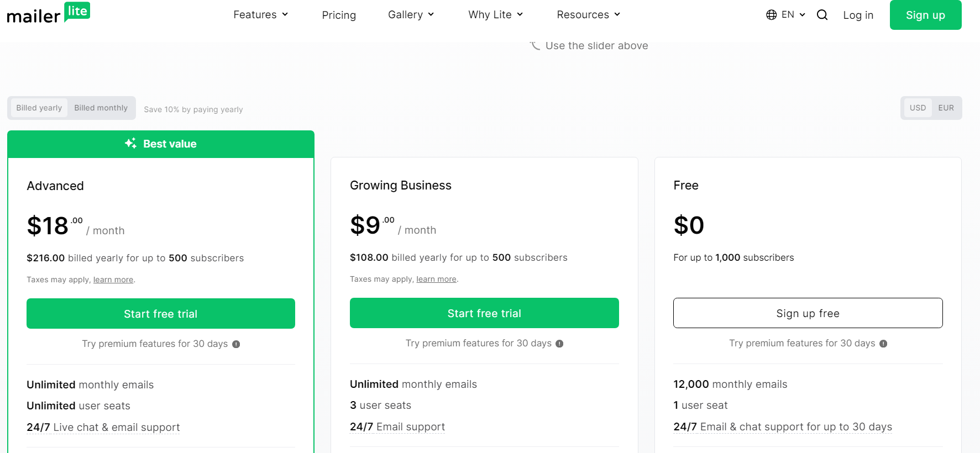
Task: Click $108.00 billed yearly text
Action: (459, 257)
